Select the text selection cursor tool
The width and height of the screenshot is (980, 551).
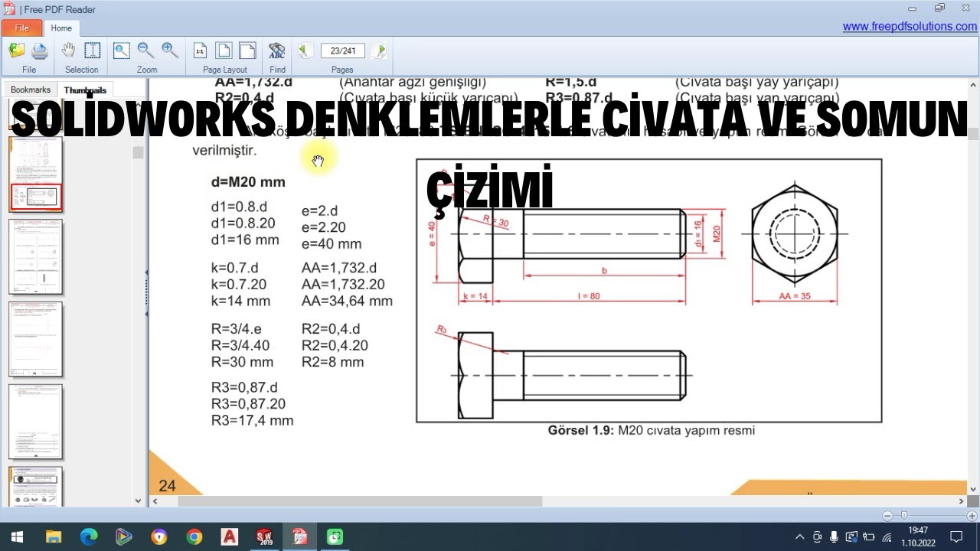click(93, 51)
